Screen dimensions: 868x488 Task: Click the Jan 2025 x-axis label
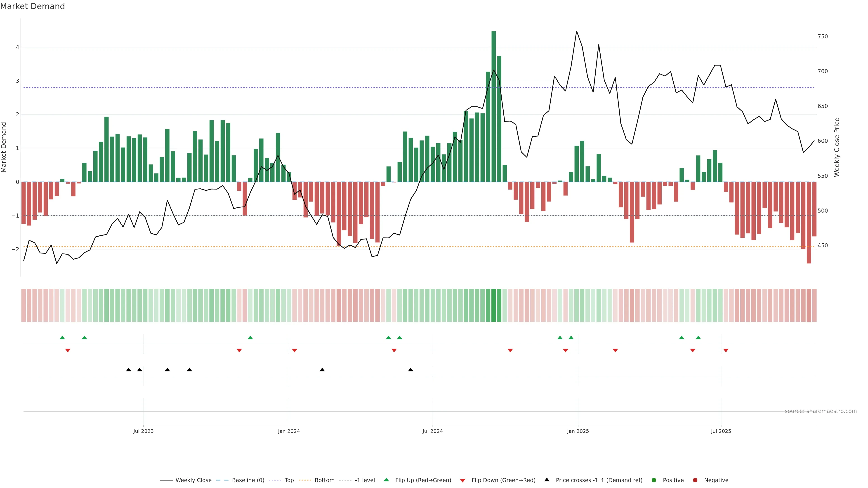(x=578, y=431)
